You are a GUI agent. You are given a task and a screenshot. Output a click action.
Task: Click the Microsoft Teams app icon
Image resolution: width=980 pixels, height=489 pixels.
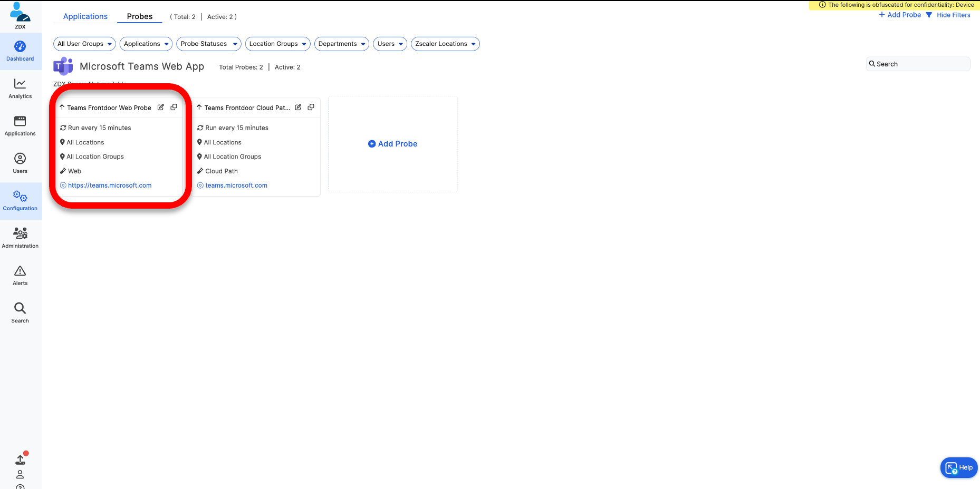[x=63, y=66]
